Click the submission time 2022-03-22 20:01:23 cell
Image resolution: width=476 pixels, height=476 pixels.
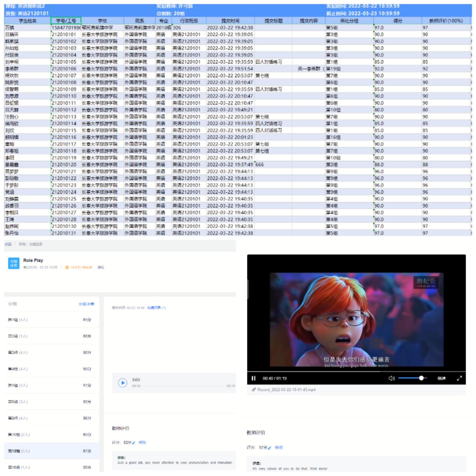point(230,137)
